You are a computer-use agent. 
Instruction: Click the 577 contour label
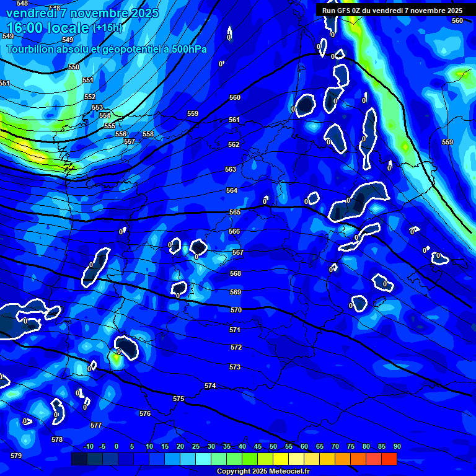tap(96, 425)
